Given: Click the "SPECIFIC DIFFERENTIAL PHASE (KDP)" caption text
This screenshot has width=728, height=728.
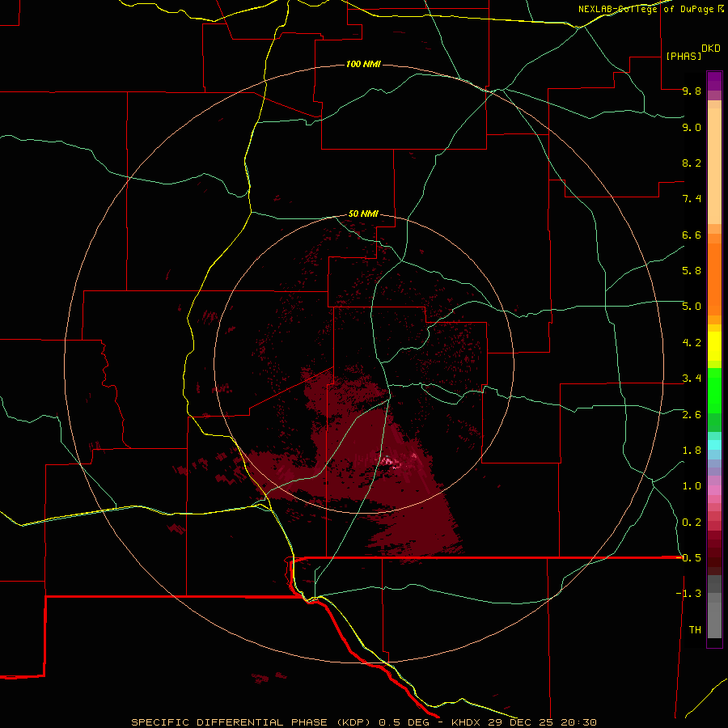Looking at the screenshot, I should [x=251, y=722].
